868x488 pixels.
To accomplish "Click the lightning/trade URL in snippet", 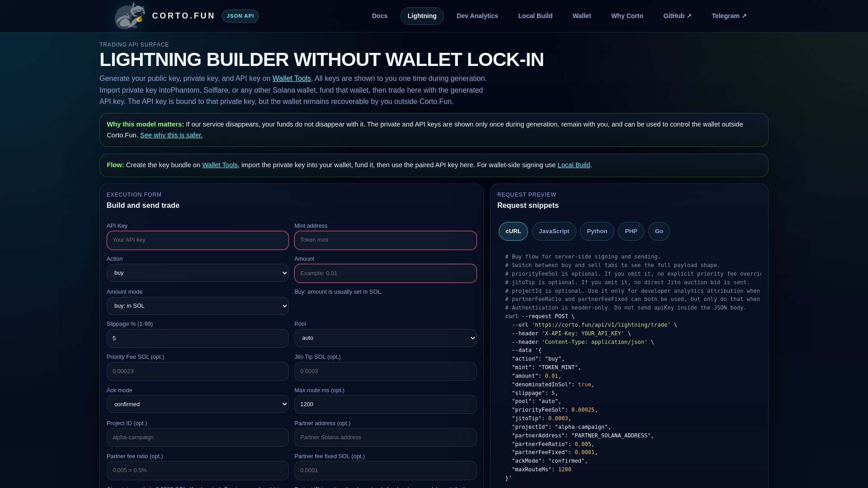I will [601, 325].
